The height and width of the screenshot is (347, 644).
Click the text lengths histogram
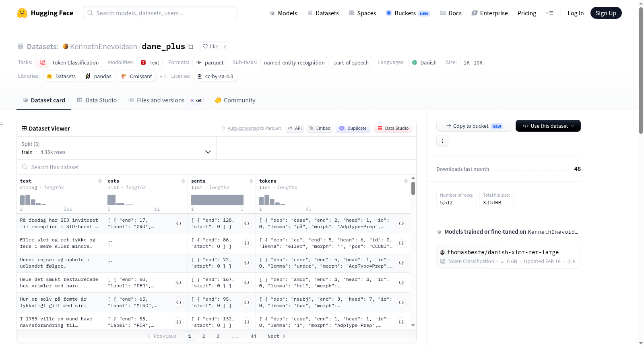[46, 200]
